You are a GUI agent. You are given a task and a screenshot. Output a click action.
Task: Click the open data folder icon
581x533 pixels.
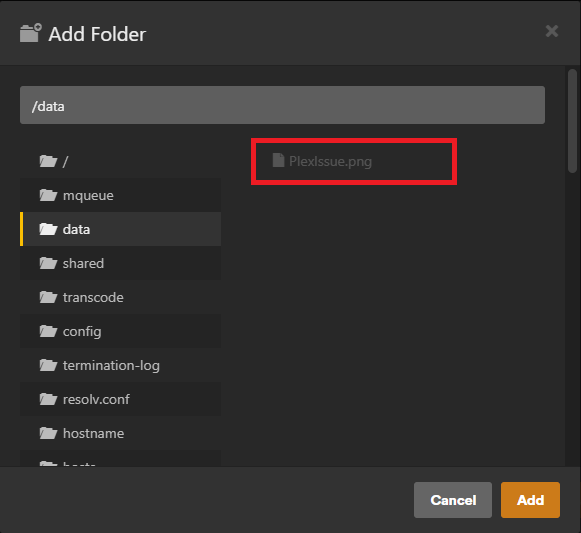(x=48, y=229)
